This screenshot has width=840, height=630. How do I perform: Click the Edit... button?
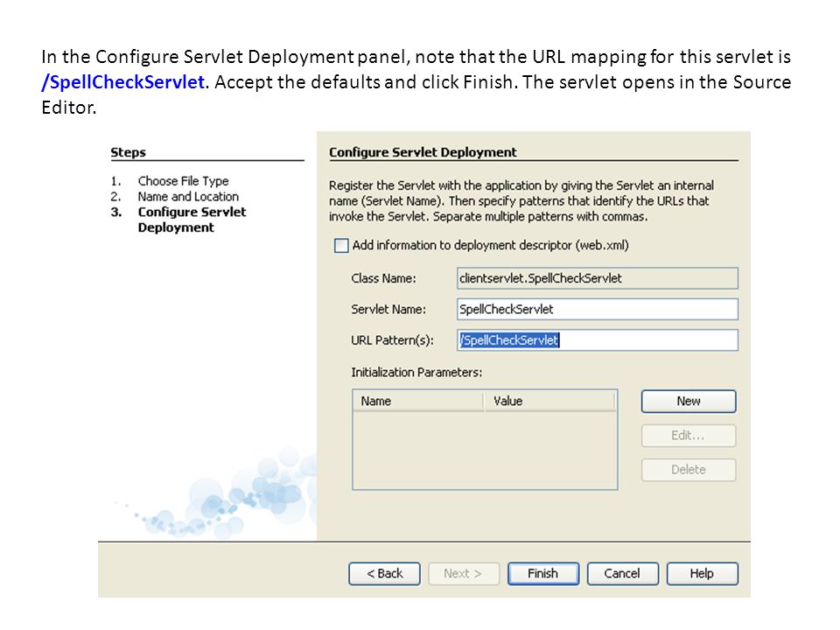(x=689, y=436)
